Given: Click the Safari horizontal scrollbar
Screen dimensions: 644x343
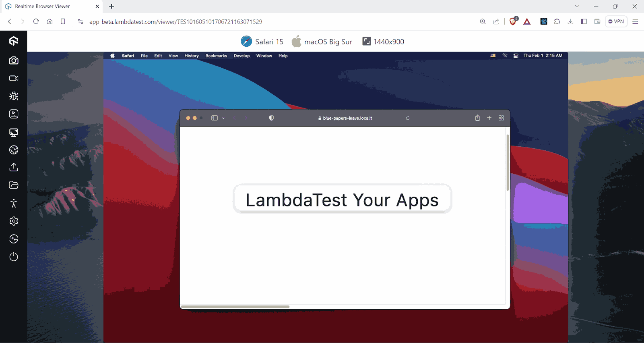Looking at the screenshot, I should click(x=235, y=307).
